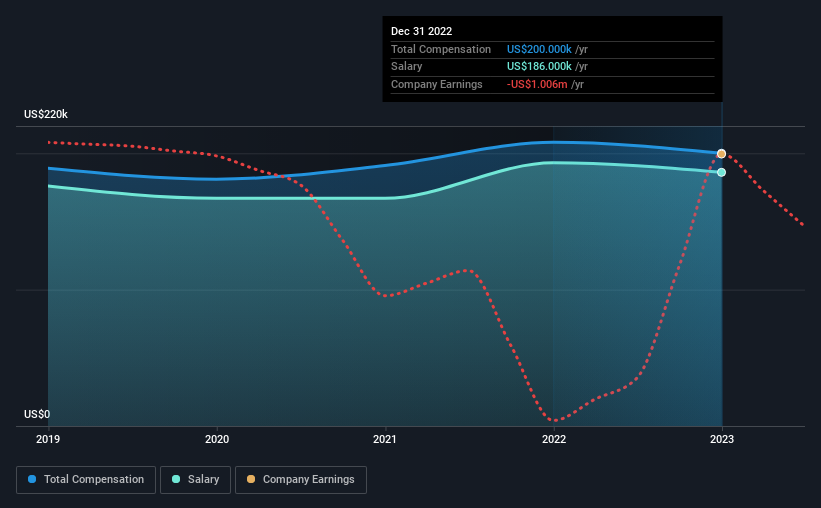The height and width of the screenshot is (508, 821).
Task: Click the Total Compensation tooltip row label
Action: [441, 49]
